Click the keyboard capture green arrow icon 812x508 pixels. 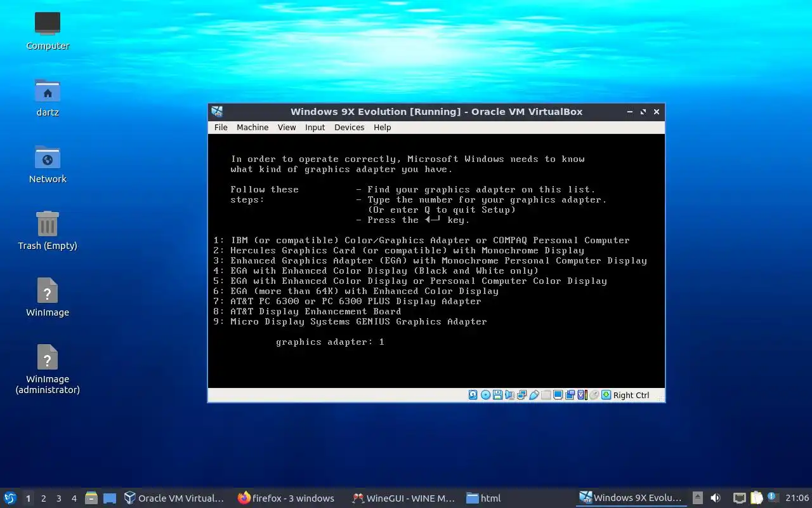[x=606, y=395]
